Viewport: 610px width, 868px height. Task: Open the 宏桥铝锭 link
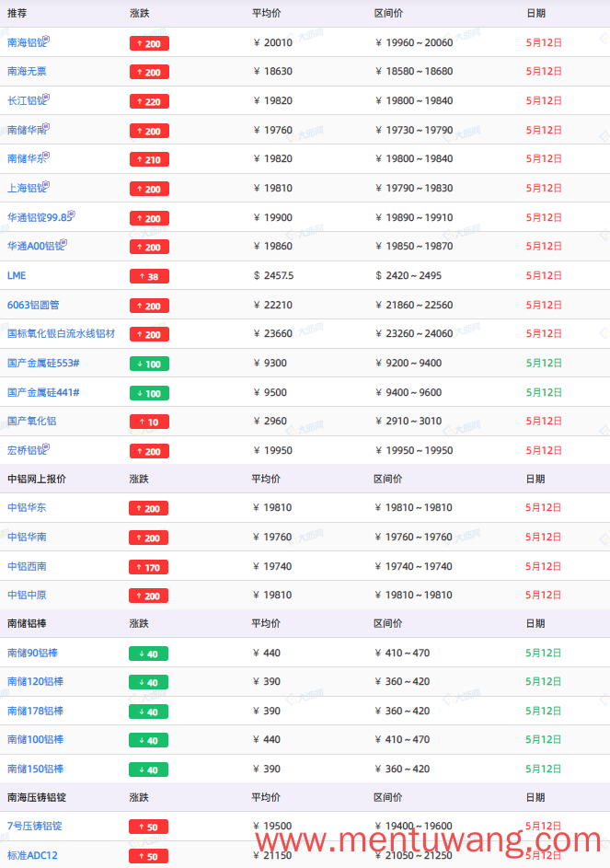26,451
